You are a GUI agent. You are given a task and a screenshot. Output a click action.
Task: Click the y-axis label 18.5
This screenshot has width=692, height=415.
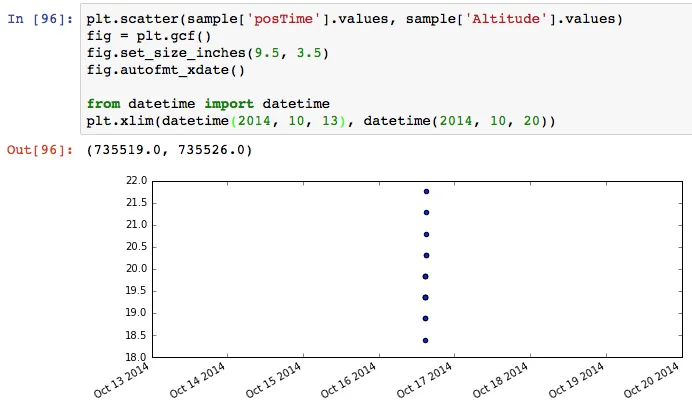[x=136, y=335]
